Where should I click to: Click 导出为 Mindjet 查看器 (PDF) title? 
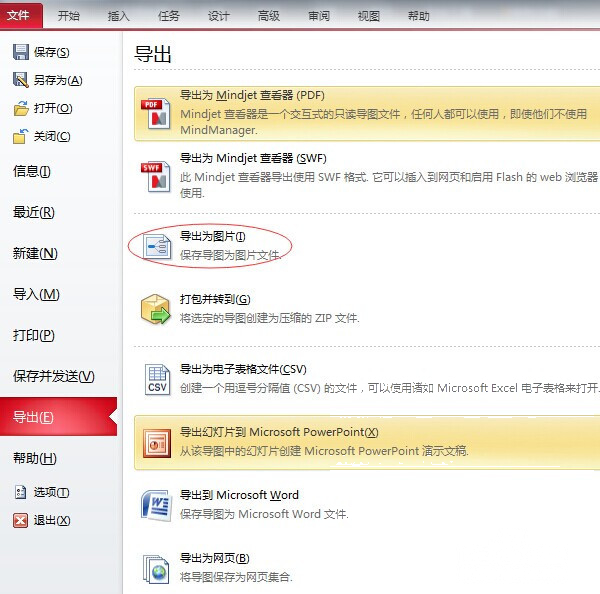[252, 95]
